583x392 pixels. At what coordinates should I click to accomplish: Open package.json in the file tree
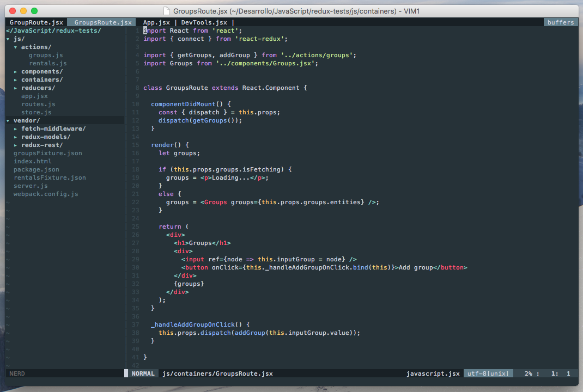tap(37, 170)
